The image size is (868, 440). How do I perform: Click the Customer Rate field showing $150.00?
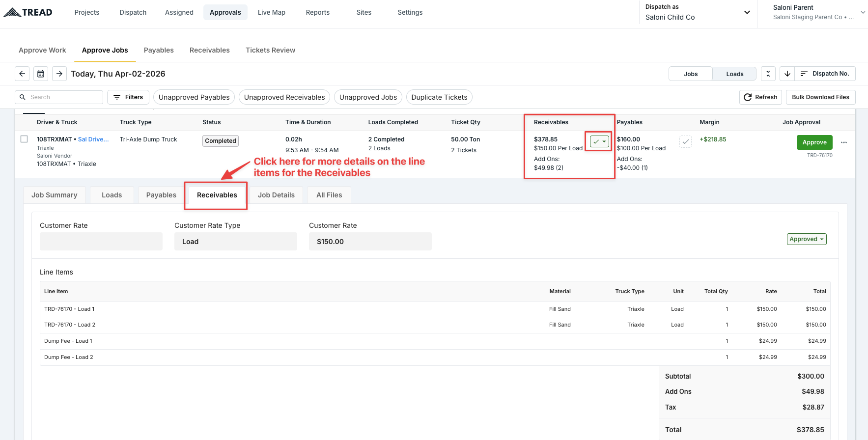(370, 242)
